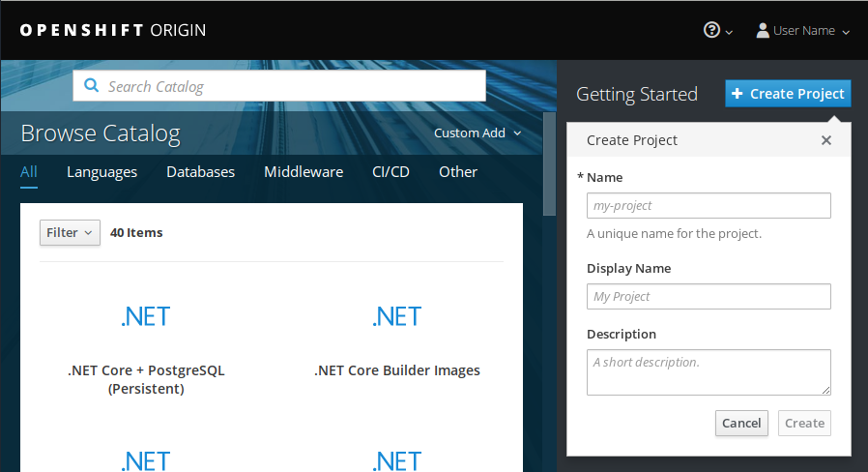Click the Description textarea resize handle

point(825,390)
